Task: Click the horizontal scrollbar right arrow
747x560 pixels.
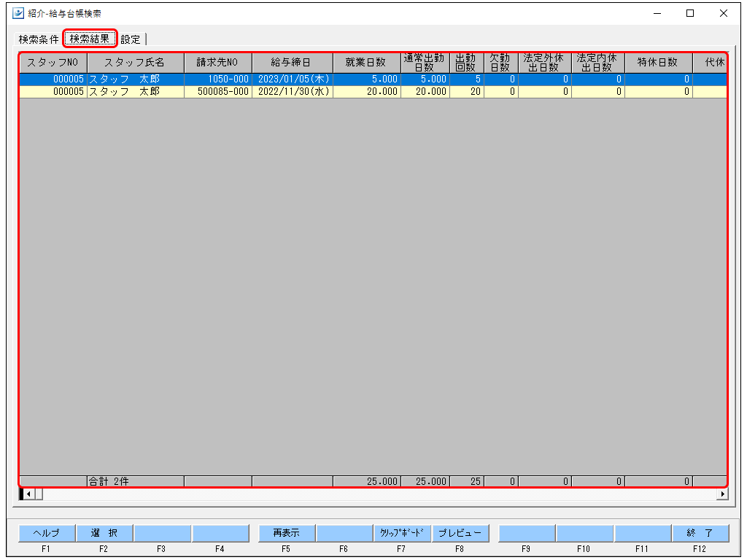Action: (723, 494)
